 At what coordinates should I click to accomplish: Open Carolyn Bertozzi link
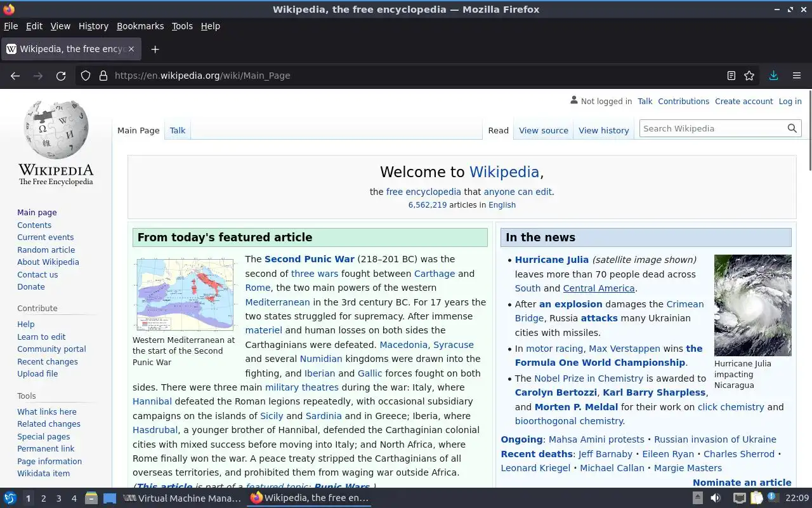point(556,392)
